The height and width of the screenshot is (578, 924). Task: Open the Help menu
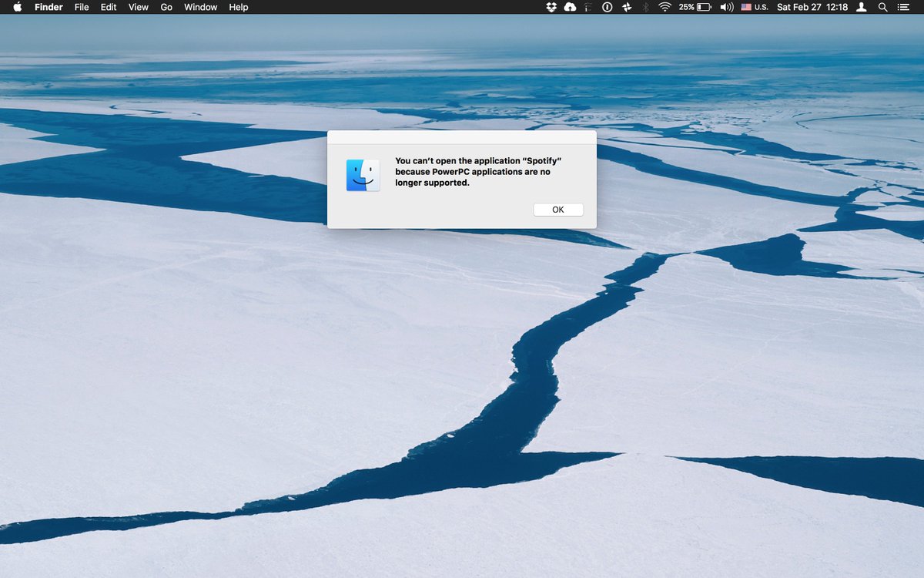coord(239,7)
